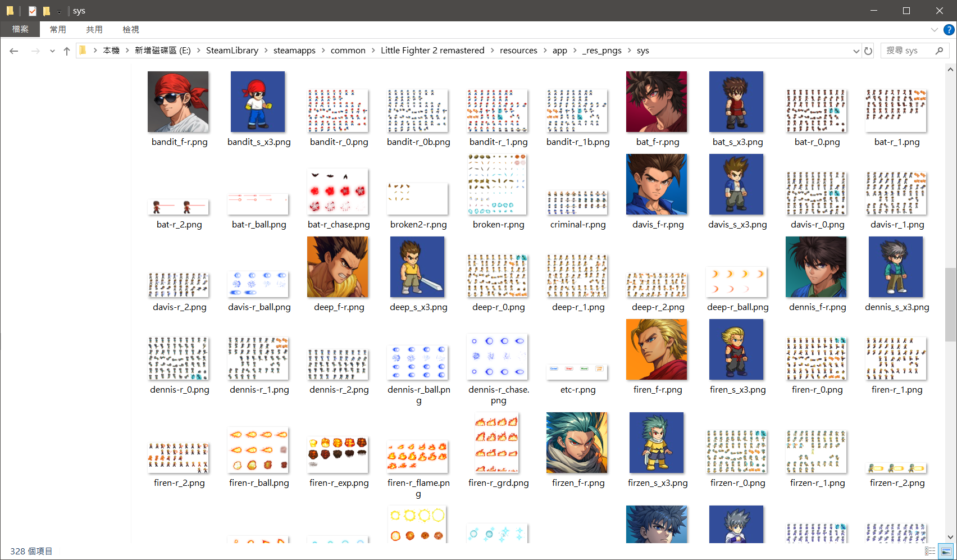Click dennis_s_x3.png sprite icon
The width and height of the screenshot is (957, 560).
pyautogui.click(x=896, y=267)
